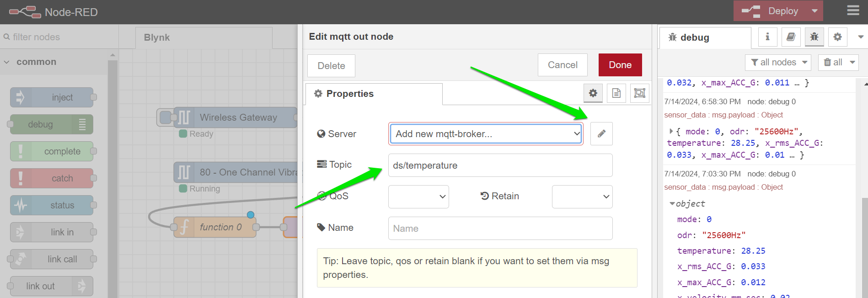Click the 7/14/2024, 7:03:30 PM message header
868x298 pixels.
730,174
